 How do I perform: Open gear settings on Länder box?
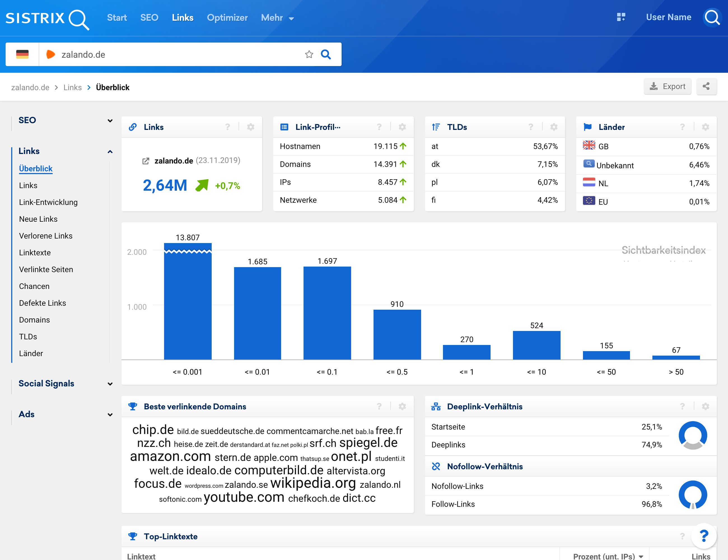click(x=705, y=127)
